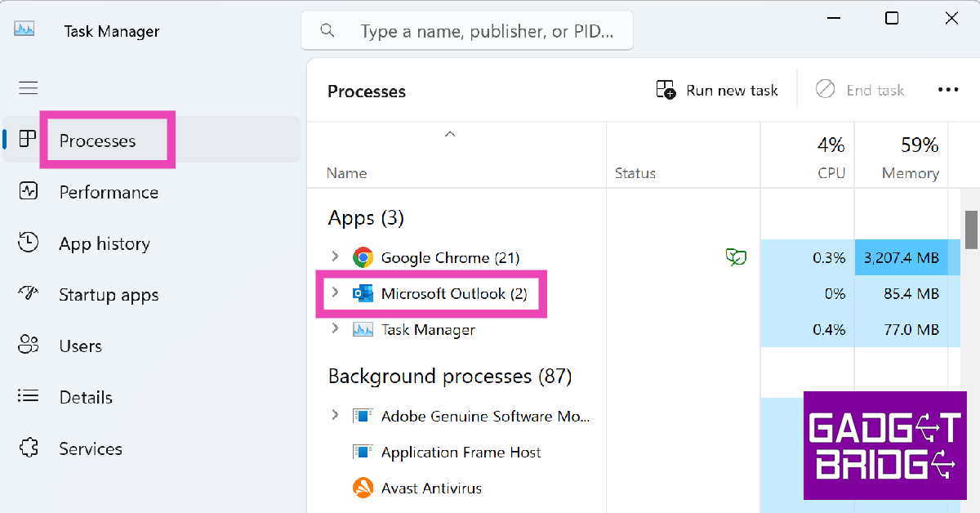Screen dimensions: 980x513
Task: Click the Avast Antivirus process icon
Action: tap(363, 488)
